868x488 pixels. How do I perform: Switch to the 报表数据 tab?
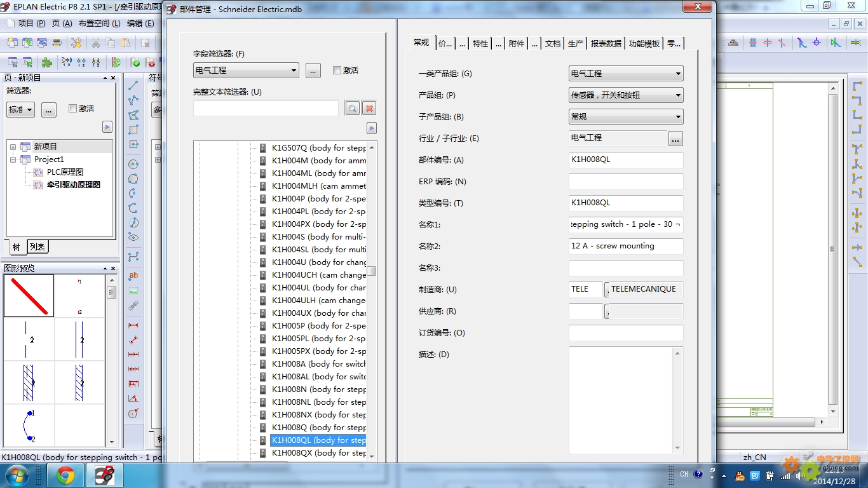(x=606, y=43)
